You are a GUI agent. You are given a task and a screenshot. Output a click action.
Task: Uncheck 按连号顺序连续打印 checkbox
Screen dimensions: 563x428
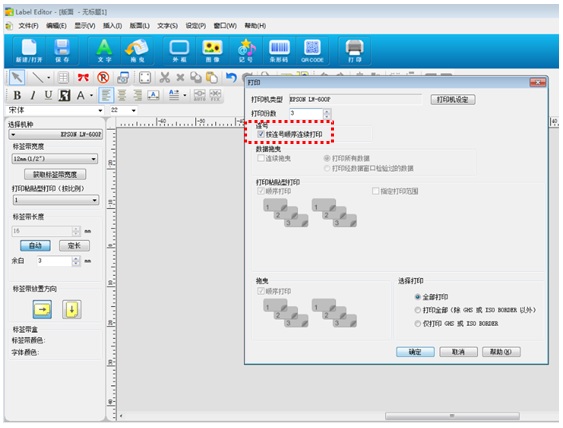(261, 134)
